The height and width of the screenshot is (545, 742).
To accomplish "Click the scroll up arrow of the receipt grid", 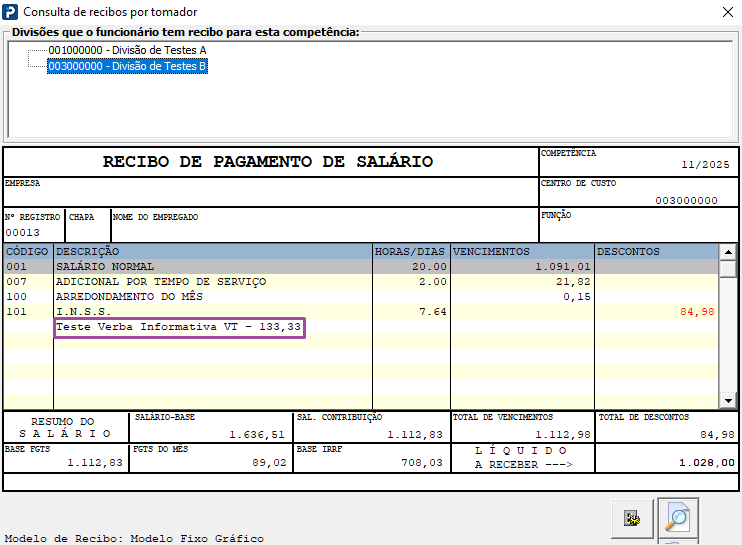I will pyautogui.click(x=728, y=252).
